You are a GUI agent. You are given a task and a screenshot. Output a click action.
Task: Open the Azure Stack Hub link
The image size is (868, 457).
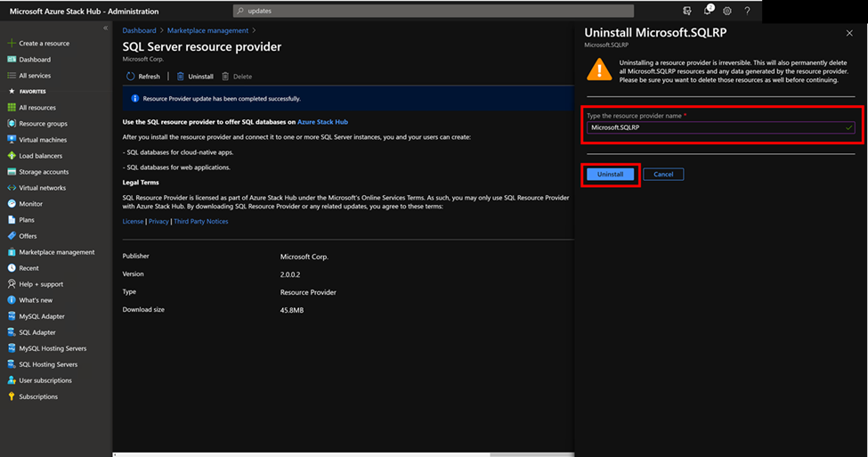[x=323, y=119]
